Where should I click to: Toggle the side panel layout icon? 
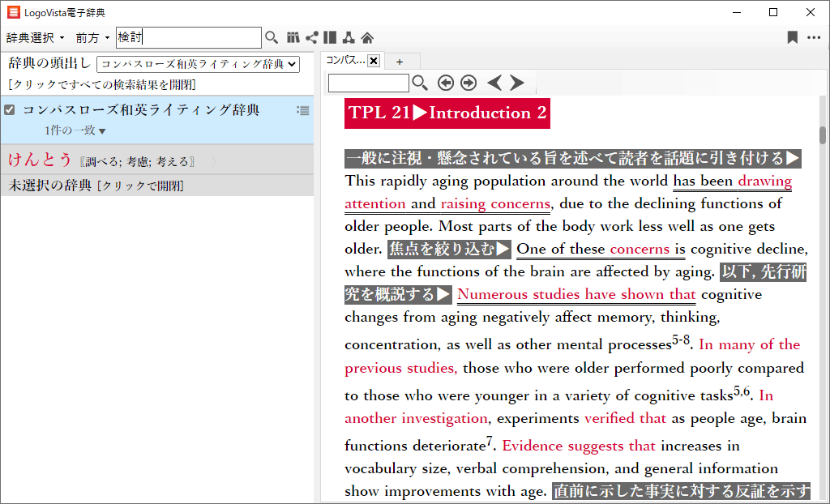(329, 37)
